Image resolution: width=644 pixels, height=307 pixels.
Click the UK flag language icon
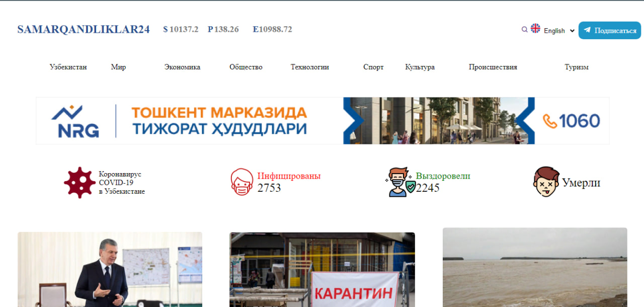point(535,28)
